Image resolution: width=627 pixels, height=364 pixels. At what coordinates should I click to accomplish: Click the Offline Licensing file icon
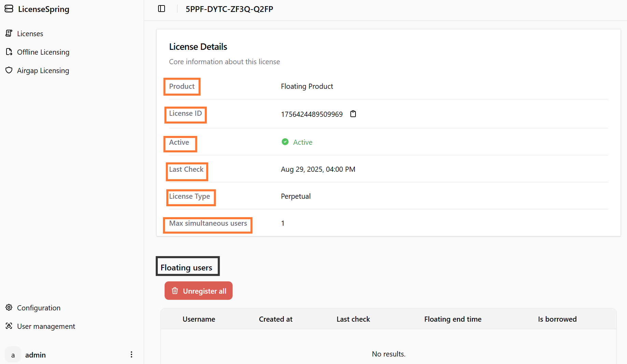coord(9,52)
